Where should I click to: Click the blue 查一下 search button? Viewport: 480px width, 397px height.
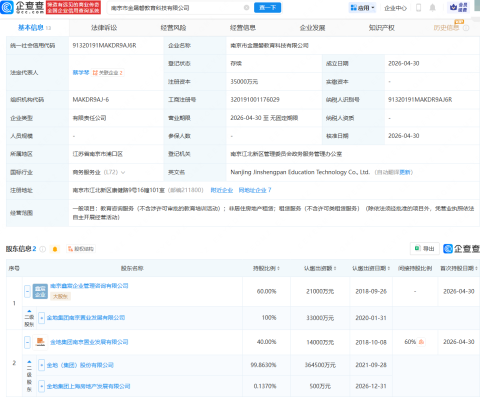(x=267, y=8)
